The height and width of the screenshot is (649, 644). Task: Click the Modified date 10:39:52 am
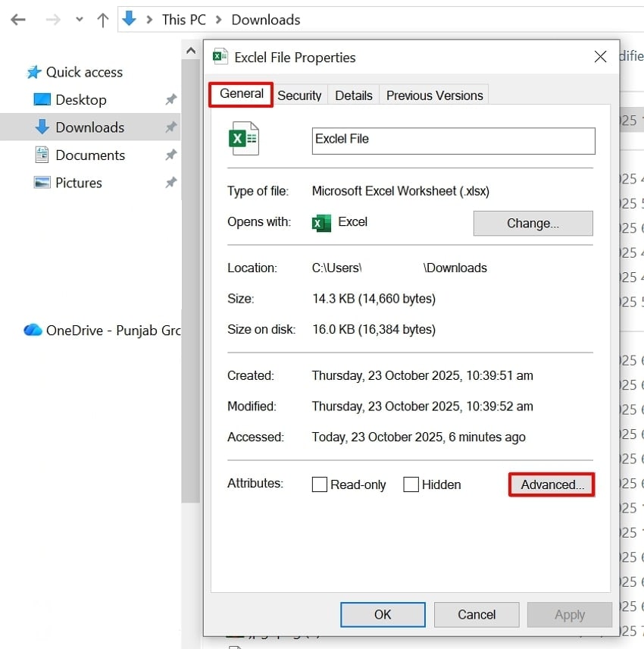(x=422, y=406)
